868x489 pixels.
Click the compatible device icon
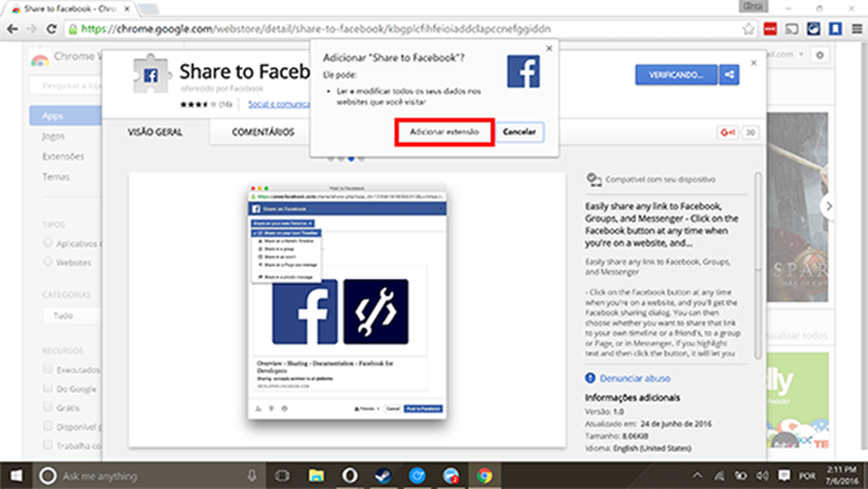[x=594, y=179]
